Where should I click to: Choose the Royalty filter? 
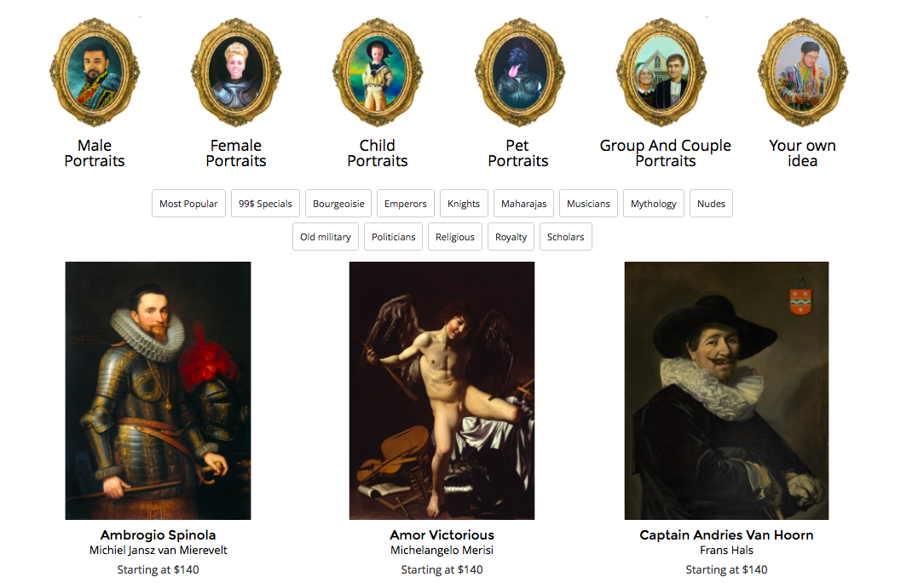(511, 236)
